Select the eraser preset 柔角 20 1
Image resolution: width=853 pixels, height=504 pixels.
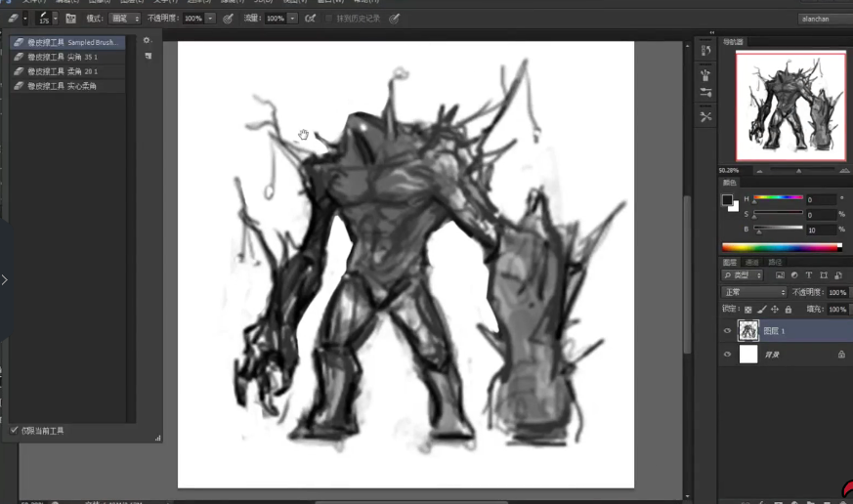click(x=67, y=71)
